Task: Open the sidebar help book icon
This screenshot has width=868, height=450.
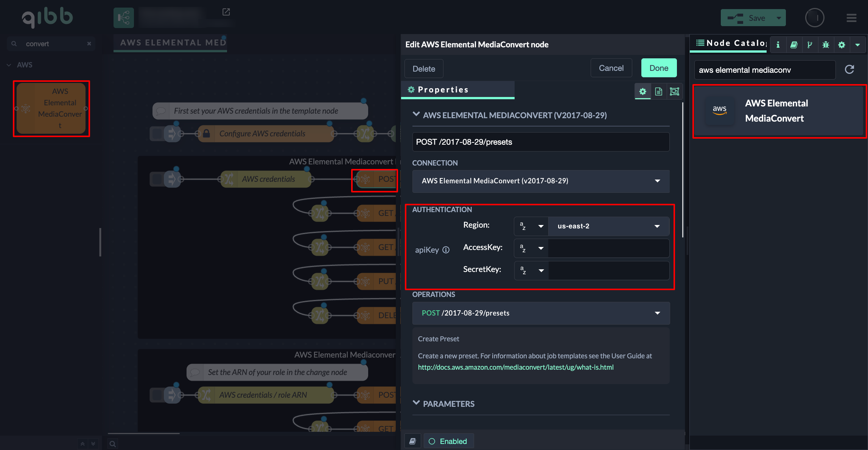Action: tap(794, 45)
